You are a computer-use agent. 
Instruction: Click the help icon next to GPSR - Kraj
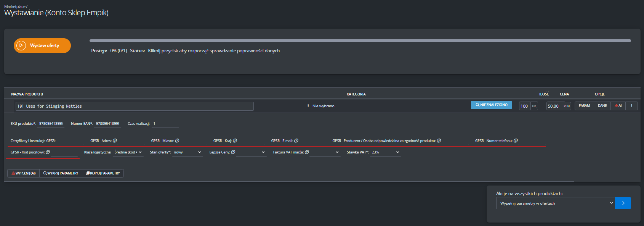(x=235, y=141)
